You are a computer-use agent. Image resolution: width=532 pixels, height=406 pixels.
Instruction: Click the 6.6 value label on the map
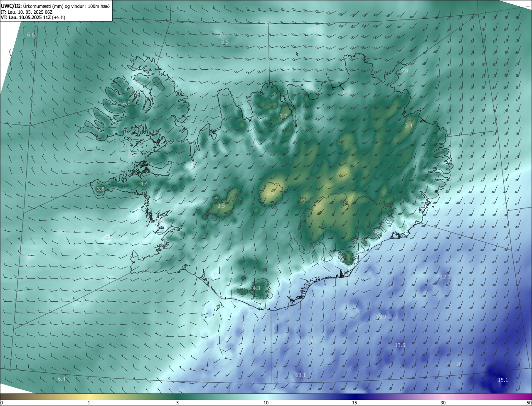click(x=31, y=35)
